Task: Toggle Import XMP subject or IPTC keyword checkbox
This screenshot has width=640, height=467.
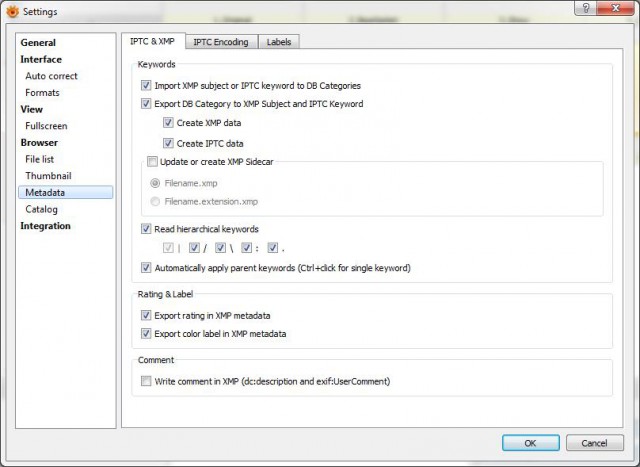Action: (146, 85)
